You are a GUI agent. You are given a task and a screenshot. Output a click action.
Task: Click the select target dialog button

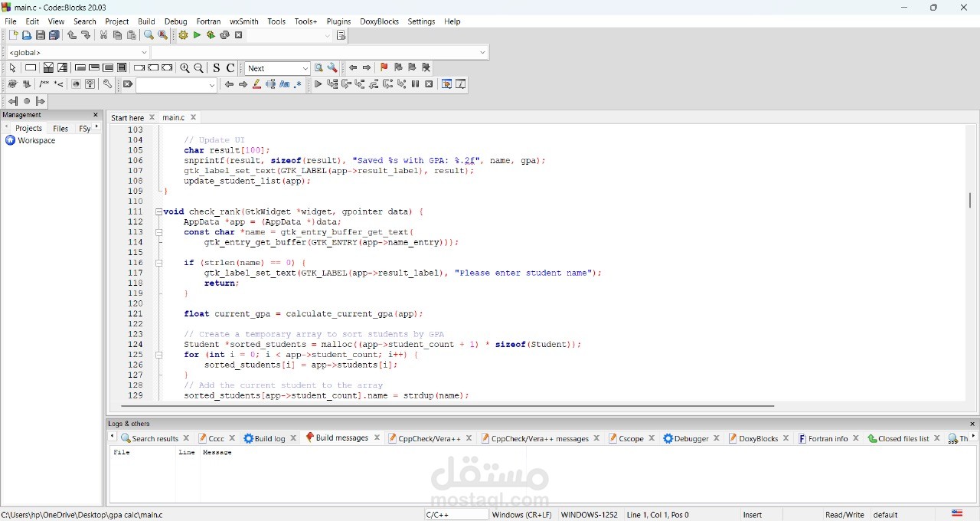click(341, 35)
